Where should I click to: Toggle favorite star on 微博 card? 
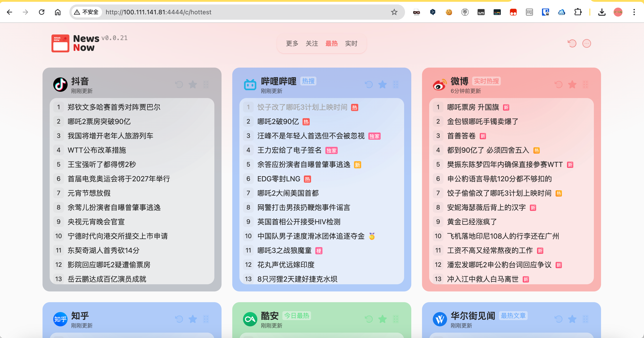[x=572, y=85]
